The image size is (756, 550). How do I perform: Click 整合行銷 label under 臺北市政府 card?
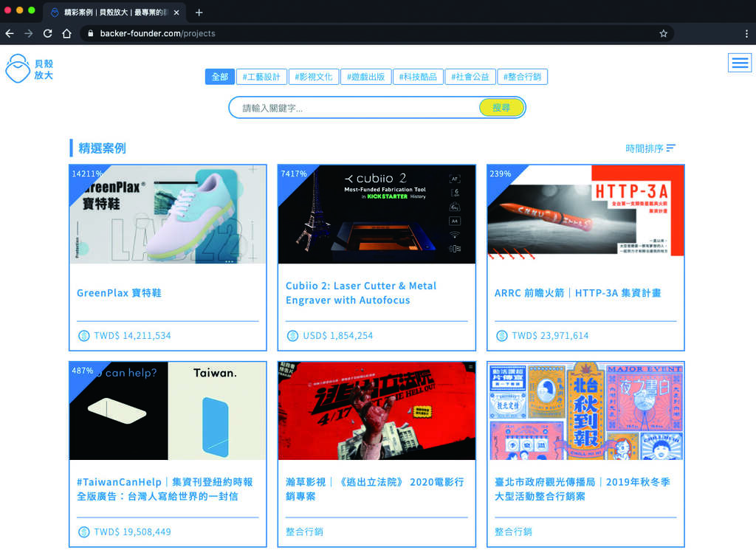coord(513,532)
